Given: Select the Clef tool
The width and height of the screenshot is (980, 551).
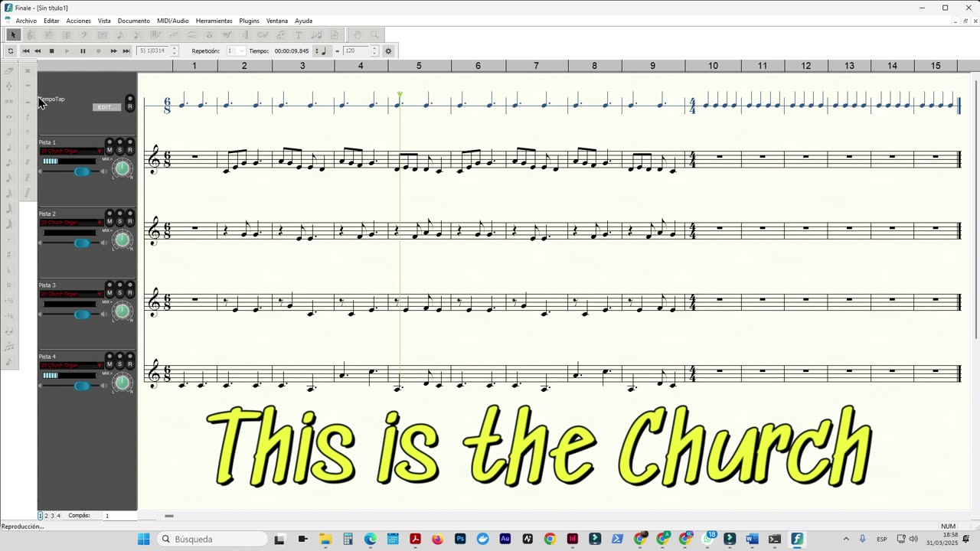Looking at the screenshot, I should pos(84,34).
